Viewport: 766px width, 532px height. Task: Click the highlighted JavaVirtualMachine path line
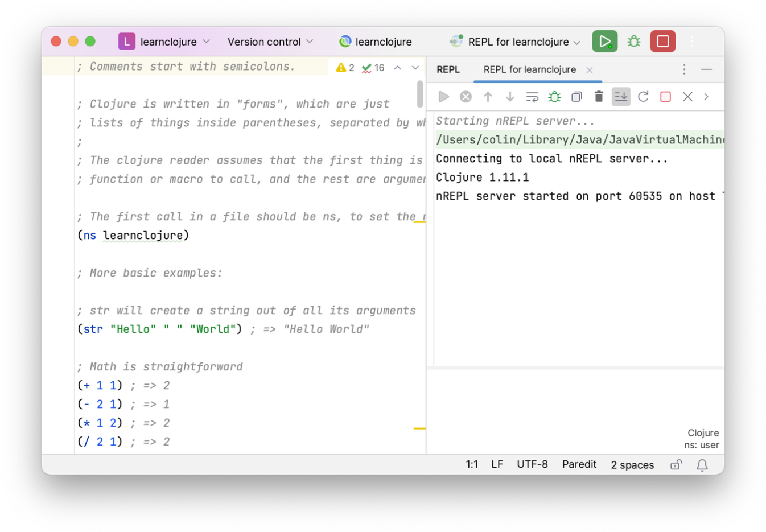tap(580, 139)
